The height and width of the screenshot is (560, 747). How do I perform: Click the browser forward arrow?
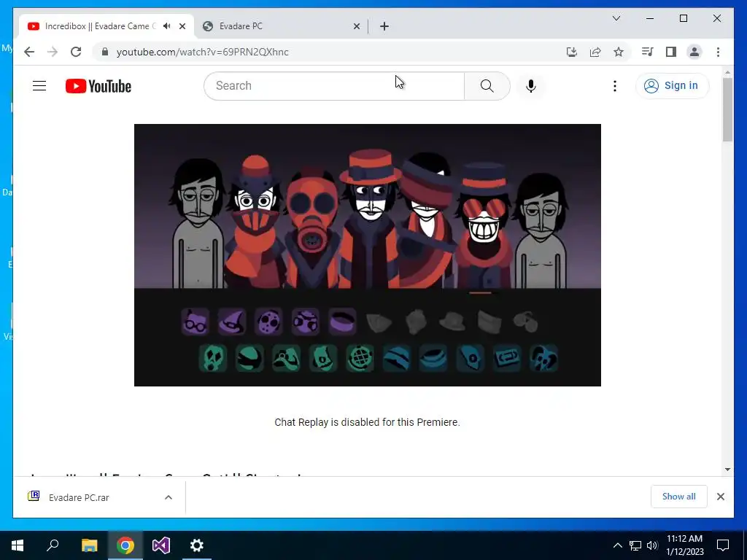point(53,52)
